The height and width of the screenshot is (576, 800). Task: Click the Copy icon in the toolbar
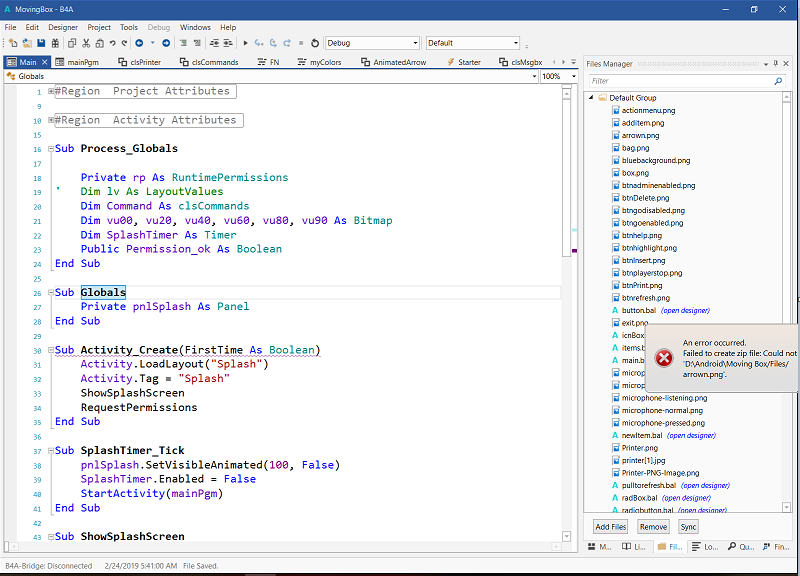72,43
